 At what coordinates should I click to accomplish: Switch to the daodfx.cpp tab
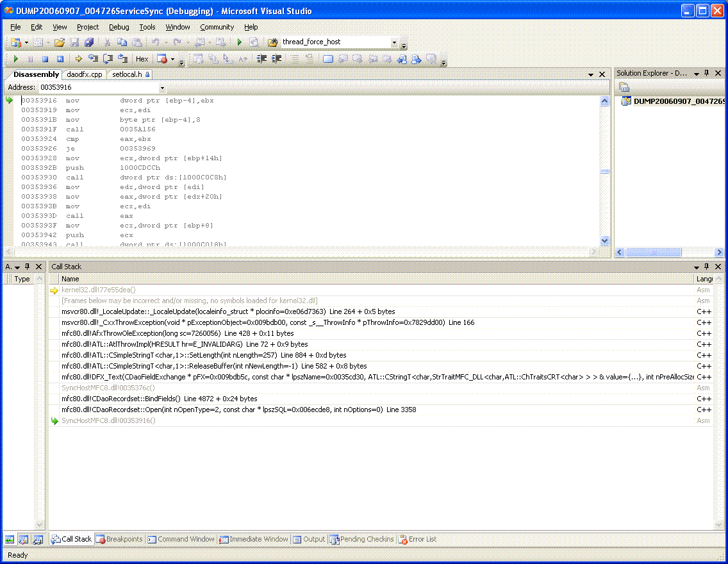(84, 74)
